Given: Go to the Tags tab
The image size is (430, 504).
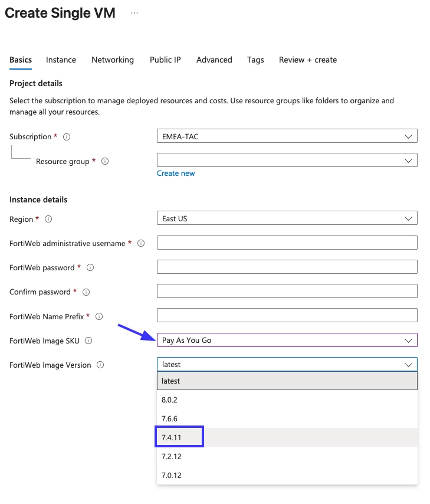Looking at the screenshot, I should [255, 60].
